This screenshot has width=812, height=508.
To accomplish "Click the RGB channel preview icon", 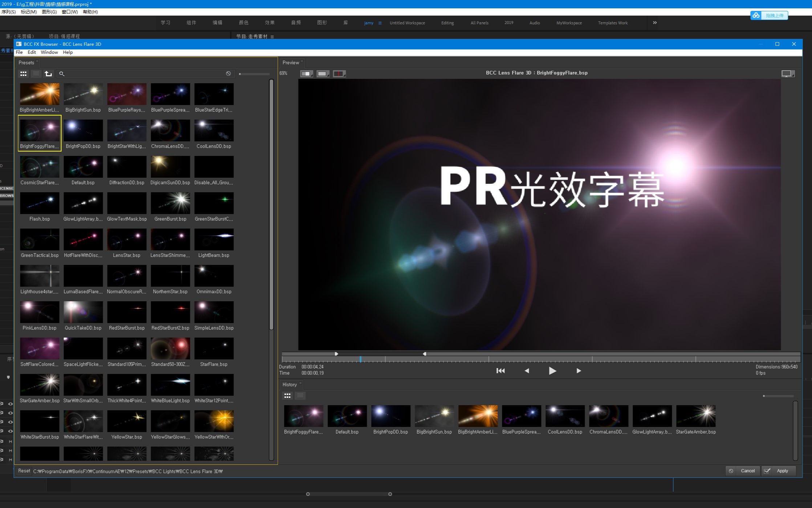I will click(x=338, y=73).
